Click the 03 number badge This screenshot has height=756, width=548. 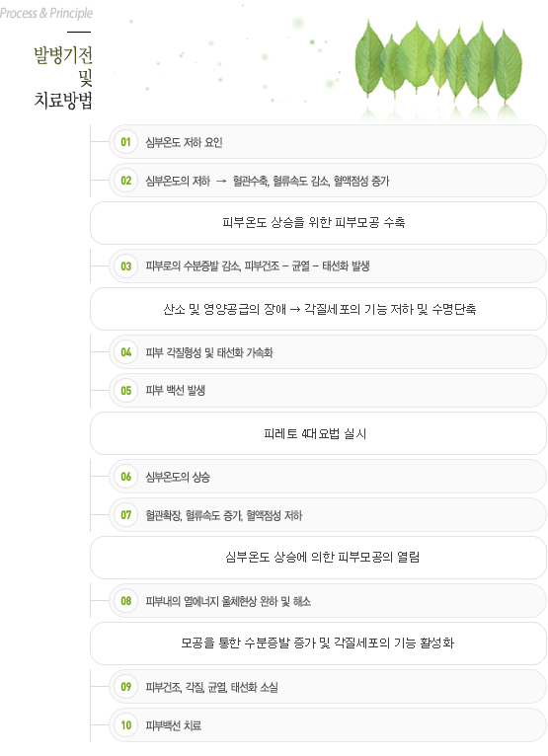[x=126, y=266]
